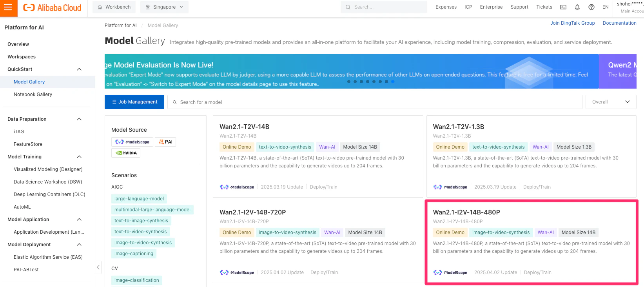This screenshot has width=644, height=287.
Task: Open the hamburger navigation menu
Action: [x=8, y=8]
